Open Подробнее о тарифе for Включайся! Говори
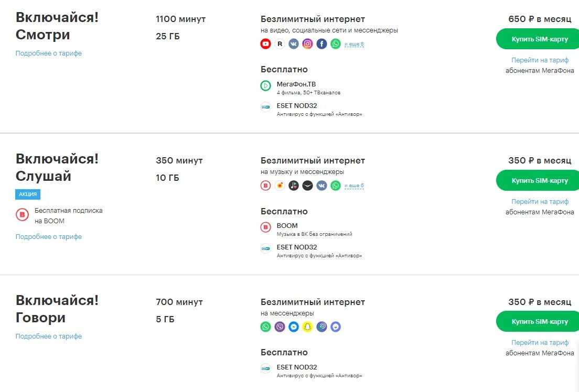The width and height of the screenshot is (579, 392). (x=49, y=336)
